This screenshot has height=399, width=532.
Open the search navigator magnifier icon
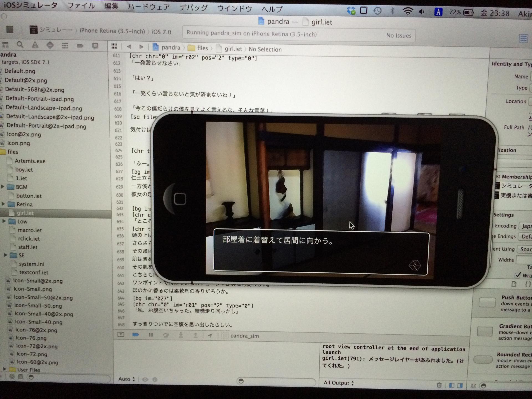click(x=20, y=45)
